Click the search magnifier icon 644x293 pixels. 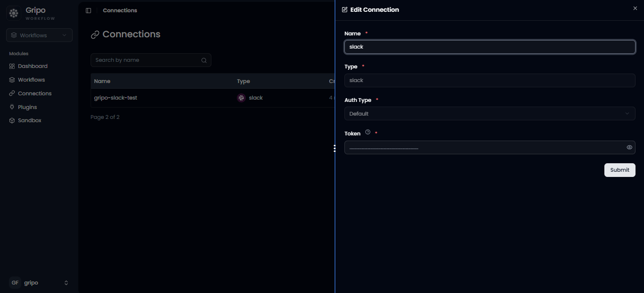coord(204,60)
